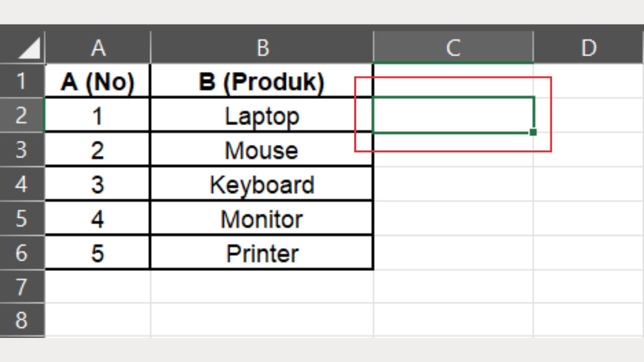
Task: Click row 8 header
Action: [22, 320]
